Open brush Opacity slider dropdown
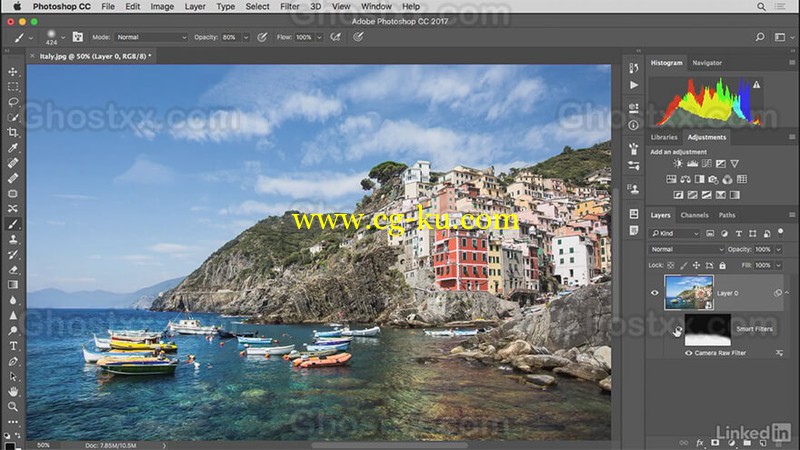The image size is (800, 450). 246,37
